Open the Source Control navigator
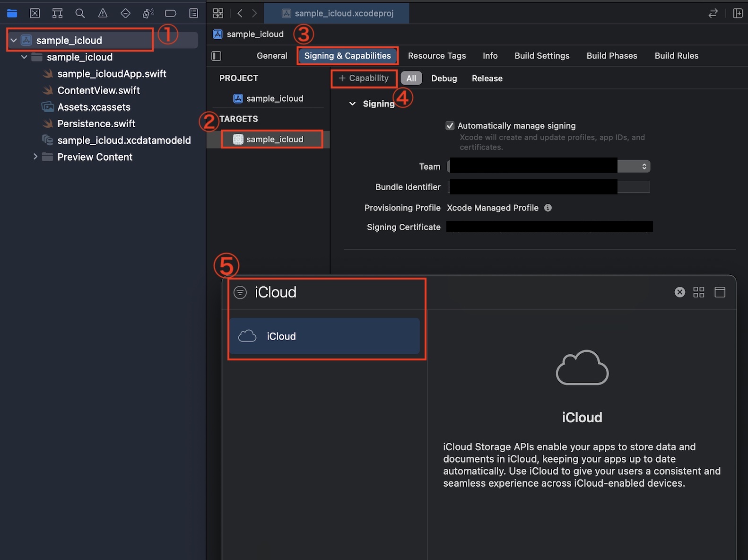This screenshot has width=748, height=560. [x=35, y=13]
